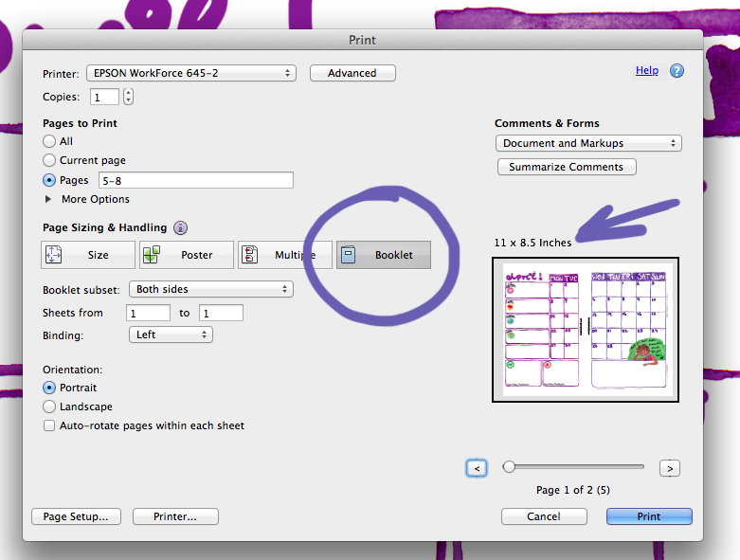This screenshot has height=560, width=740.
Task: Open the Comments & Forms dropdown
Action: [x=587, y=143]
